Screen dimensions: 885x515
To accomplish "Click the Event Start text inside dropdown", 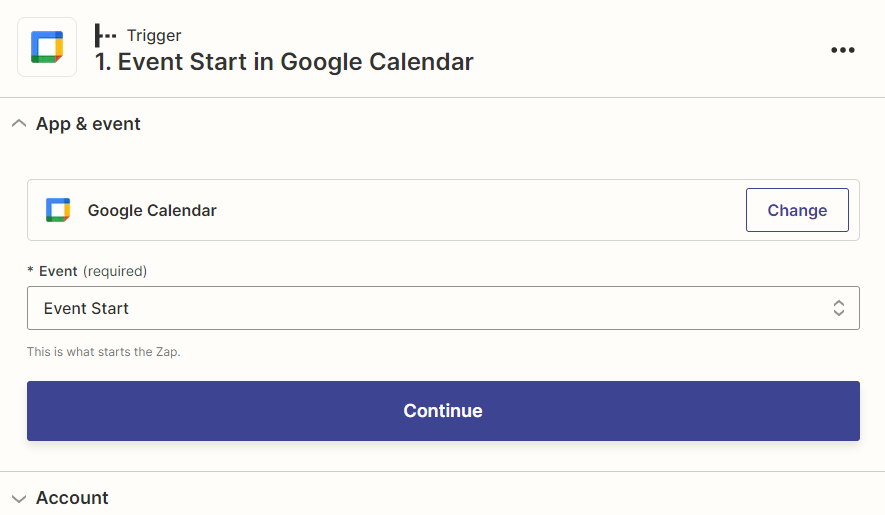I will (86, 308).
